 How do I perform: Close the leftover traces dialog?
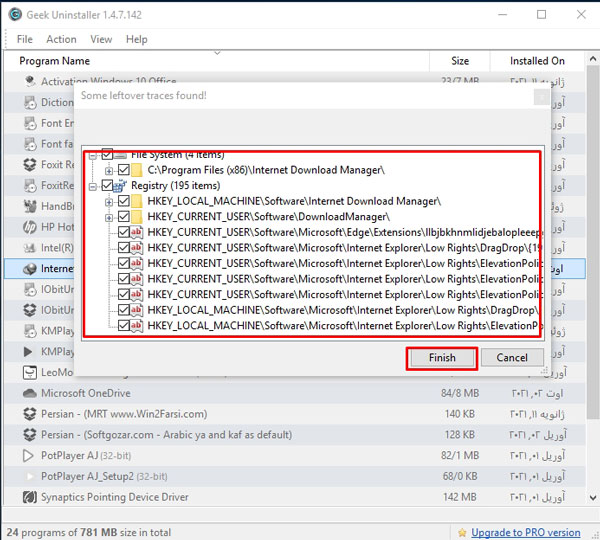tap(542, 98)
